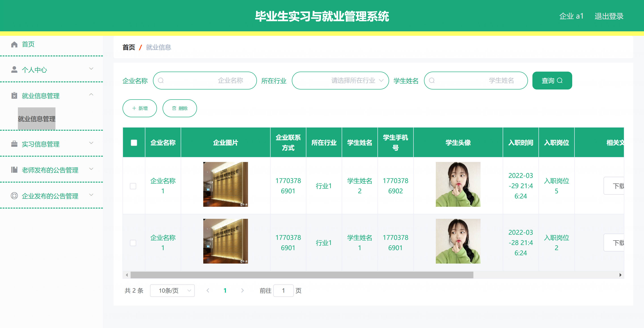Viewport: 644px width, 328px height.
Task: Expand the 实习信息管理 menu chevron
Action: (x=91, y=143)
